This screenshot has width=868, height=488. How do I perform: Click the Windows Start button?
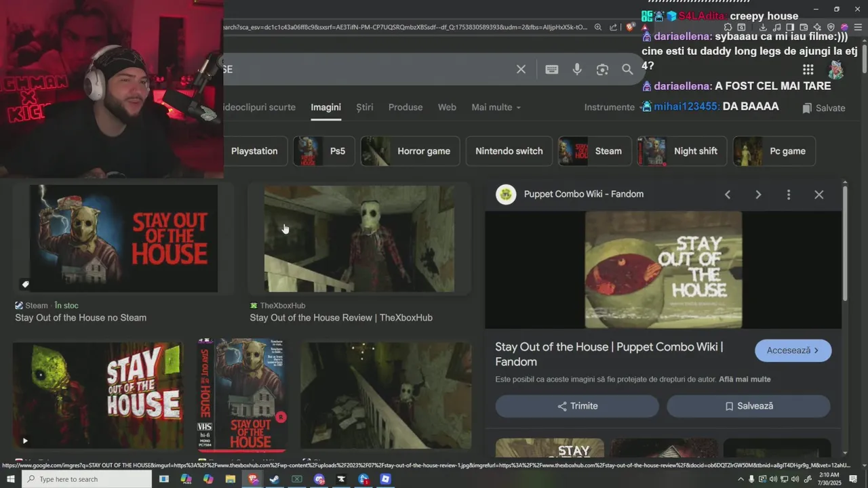pos(10,479)
